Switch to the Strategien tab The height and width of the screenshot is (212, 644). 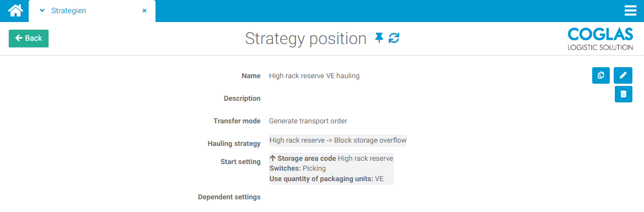68,10
